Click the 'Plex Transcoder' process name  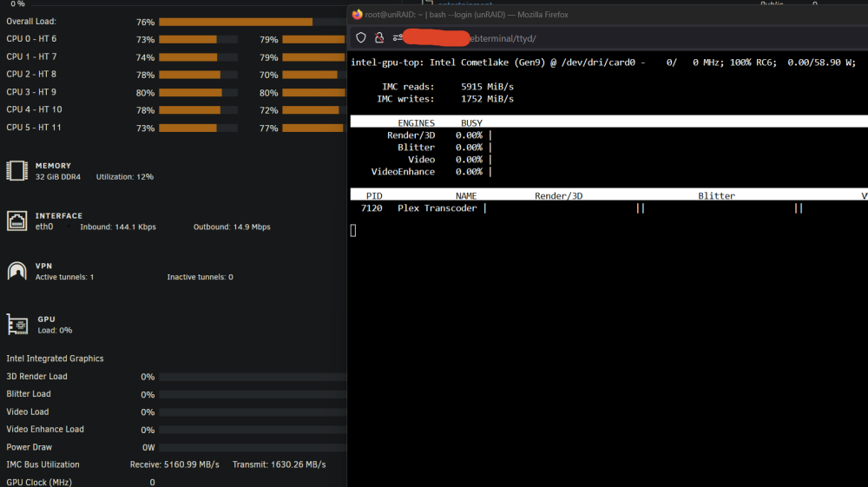click(437, 208)
